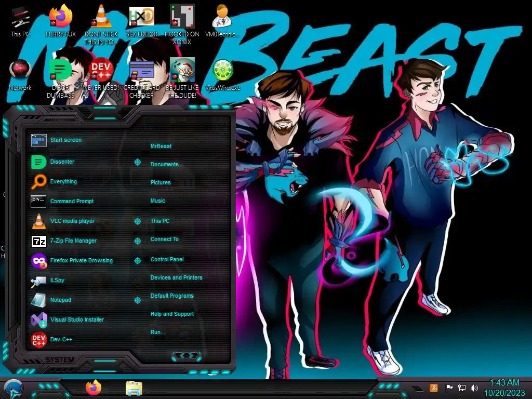The width and height of the screenshot is (532, 399).
Task: Open Firefox from the taskbar
Action: pos(94,388)
